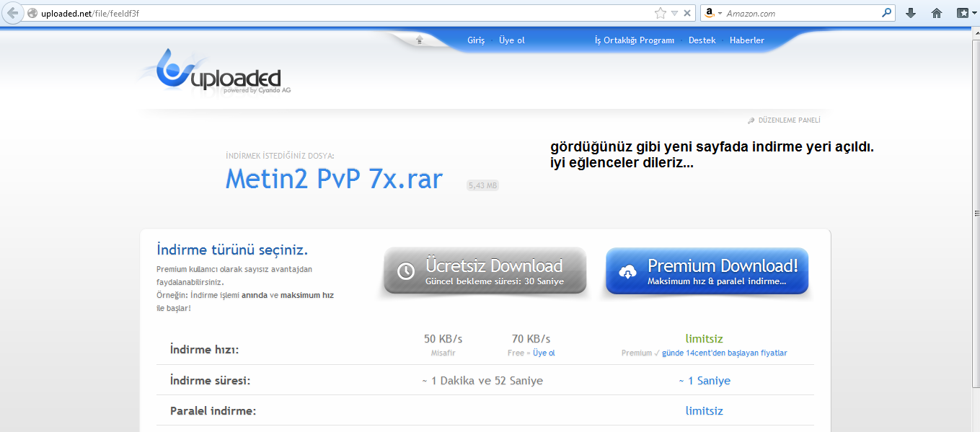Viewport: 980px width, 432px height.
Task: Stop loading with the X button
Action: (x=688, y=13)
